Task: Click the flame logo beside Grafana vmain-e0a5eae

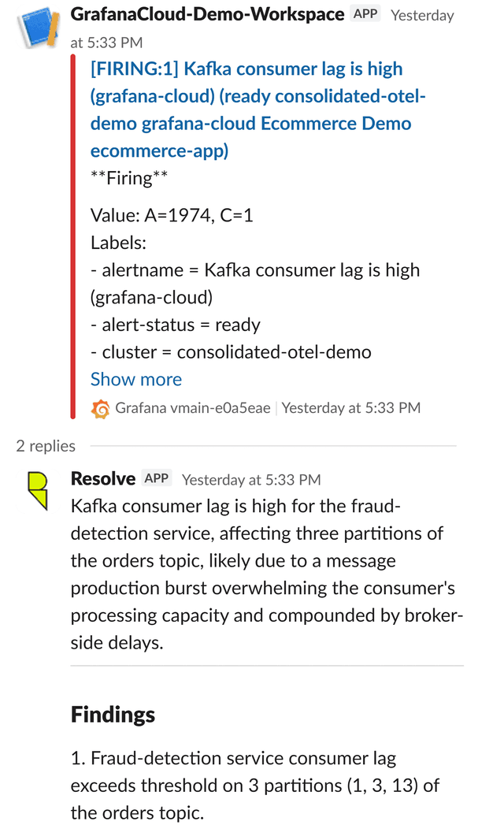Action: pos(101,408)
